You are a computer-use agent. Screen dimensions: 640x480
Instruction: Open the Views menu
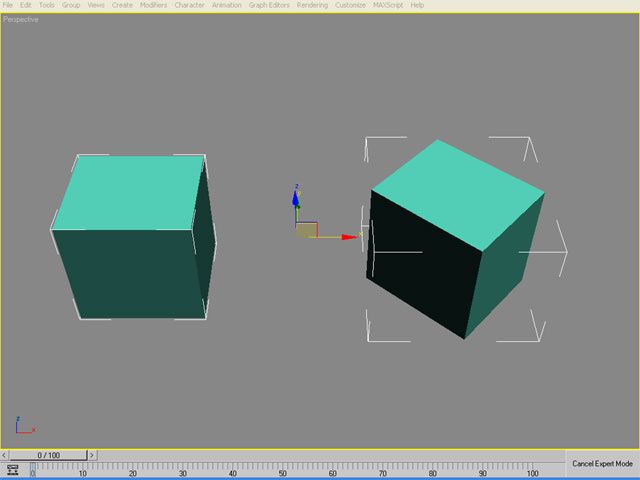[96, 5]
